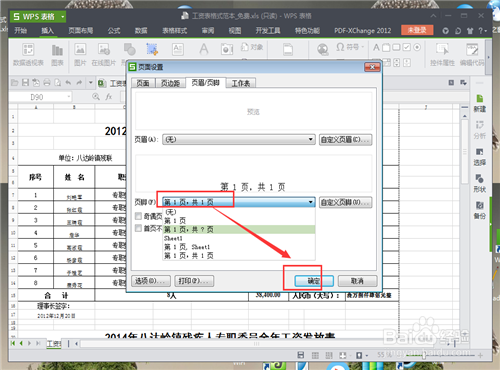500x370 pixels.
Task: Open WPS 表格 application menu dropdown
Action: click(x=63, y=16)
